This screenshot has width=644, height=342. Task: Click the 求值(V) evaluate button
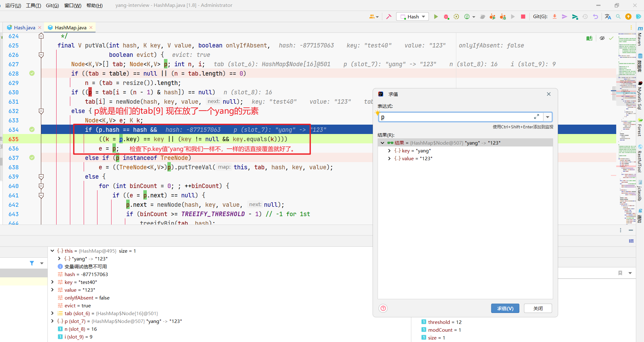click(x=505, y=308)
